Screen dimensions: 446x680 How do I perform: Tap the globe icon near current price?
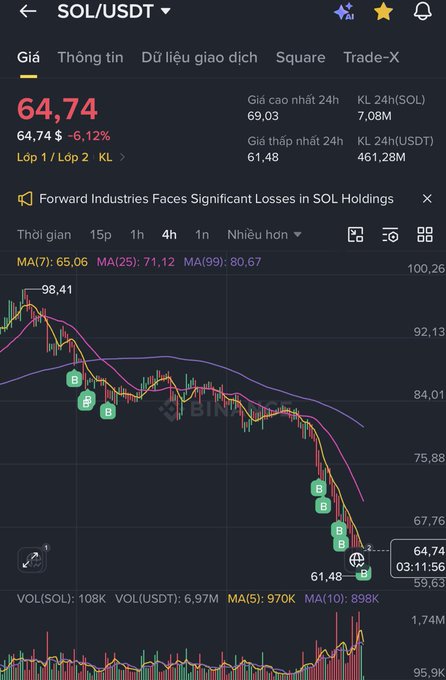tap(357, 560)
